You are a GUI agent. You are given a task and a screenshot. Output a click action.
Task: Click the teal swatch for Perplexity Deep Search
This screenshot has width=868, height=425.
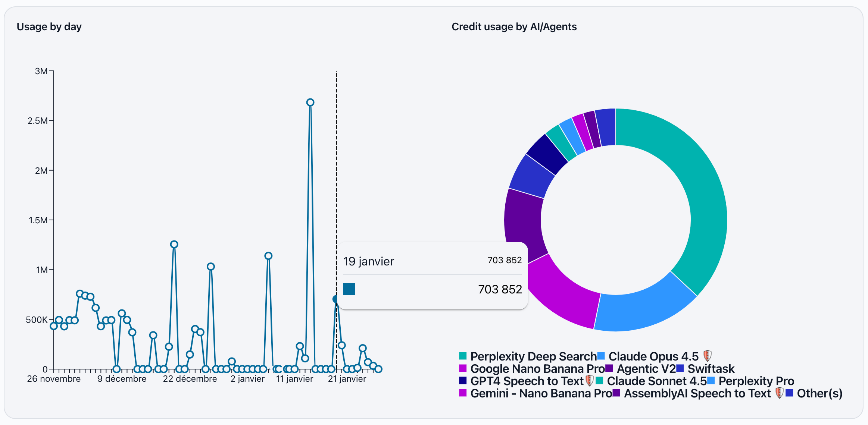click(x=463, y=356)
